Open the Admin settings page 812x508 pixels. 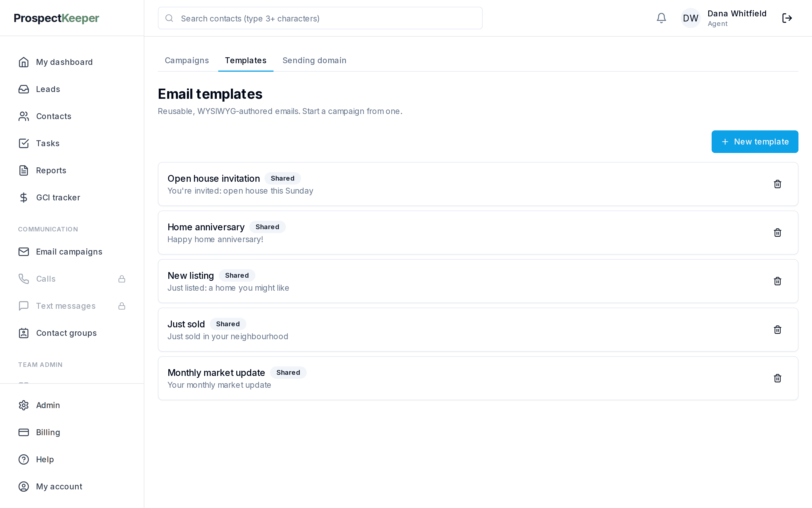pyautogui.click(x=72, y=405)
